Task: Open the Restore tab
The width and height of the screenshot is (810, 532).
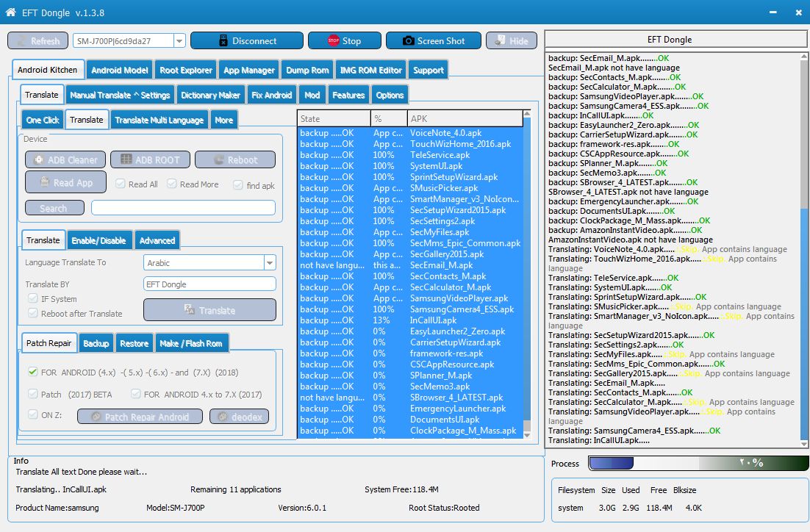Action: pos(135,343)
